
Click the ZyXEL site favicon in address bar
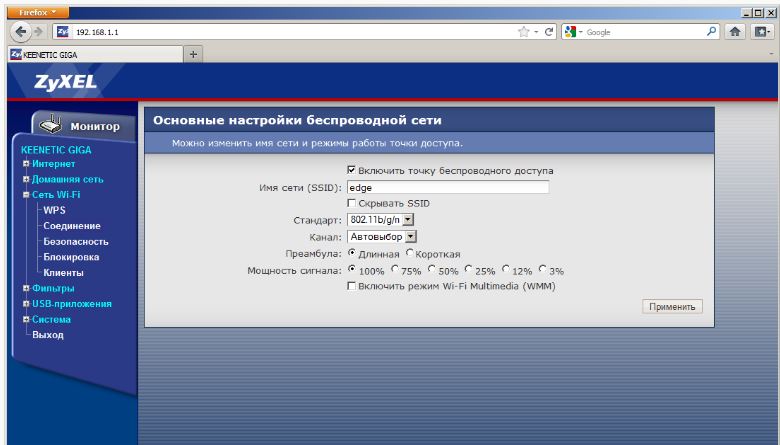click(62, 32)
